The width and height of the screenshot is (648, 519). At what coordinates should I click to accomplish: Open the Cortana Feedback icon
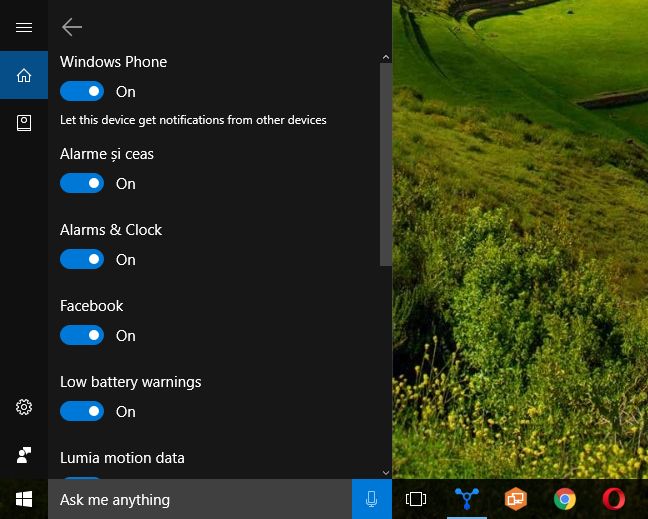click(x=24, y=455)
